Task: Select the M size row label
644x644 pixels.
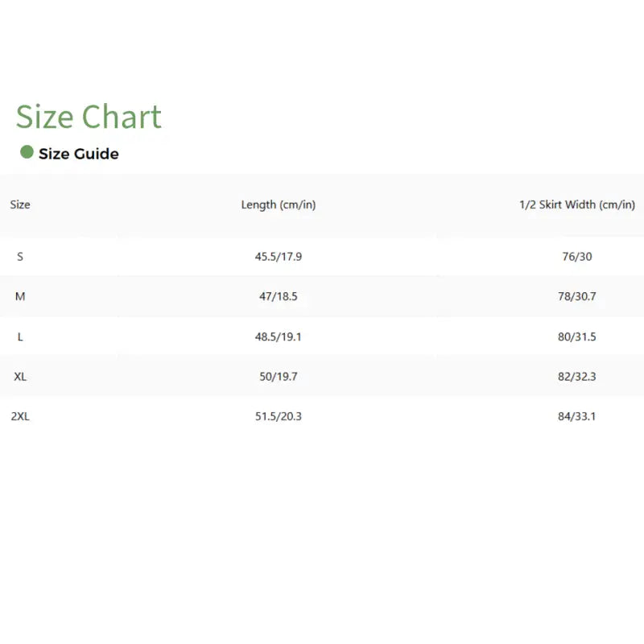Action: pos(20,296)
